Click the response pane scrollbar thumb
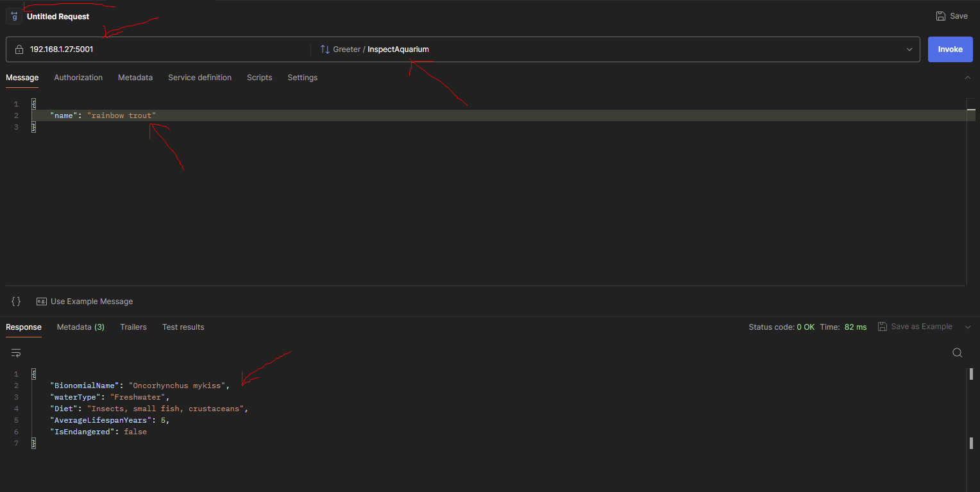This screenshot has width=980, height=492. tap(971, 374)
